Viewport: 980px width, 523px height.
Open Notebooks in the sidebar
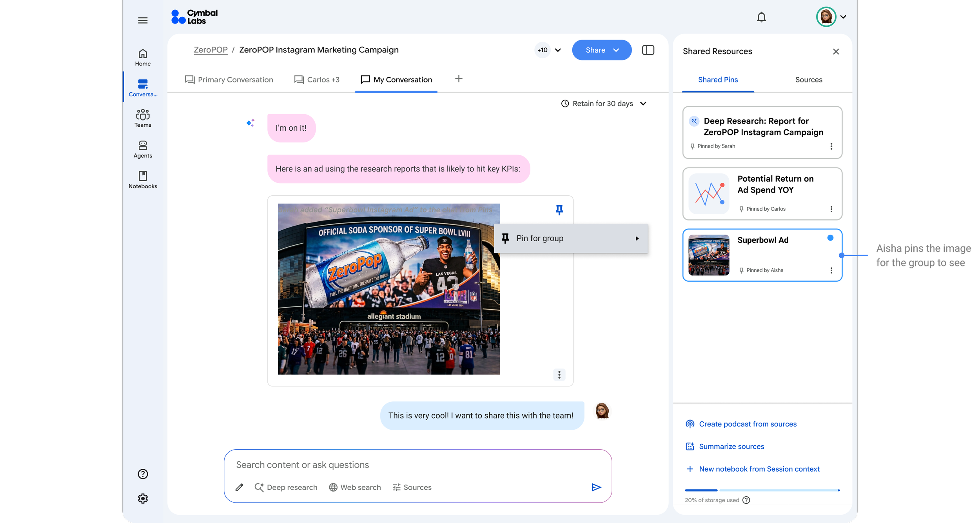(x=143, y=180)
